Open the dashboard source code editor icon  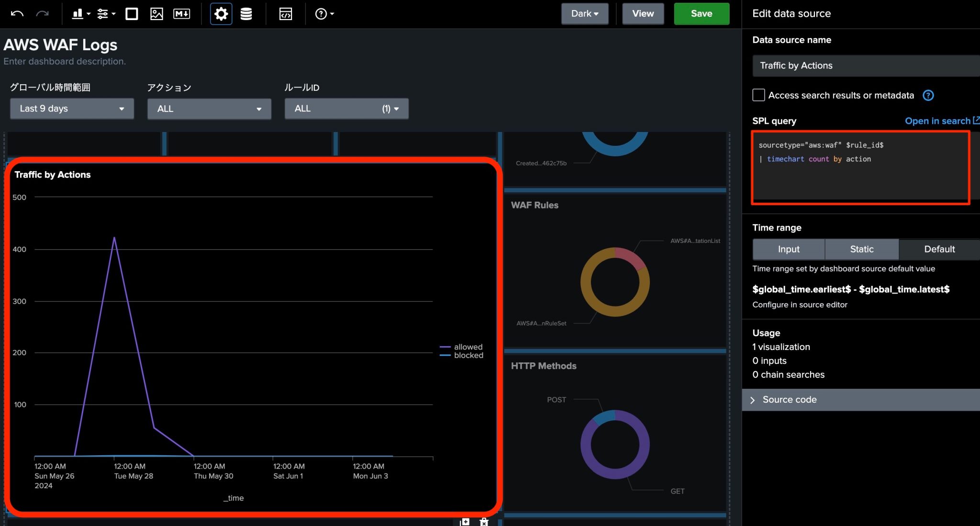pos(285,13)
